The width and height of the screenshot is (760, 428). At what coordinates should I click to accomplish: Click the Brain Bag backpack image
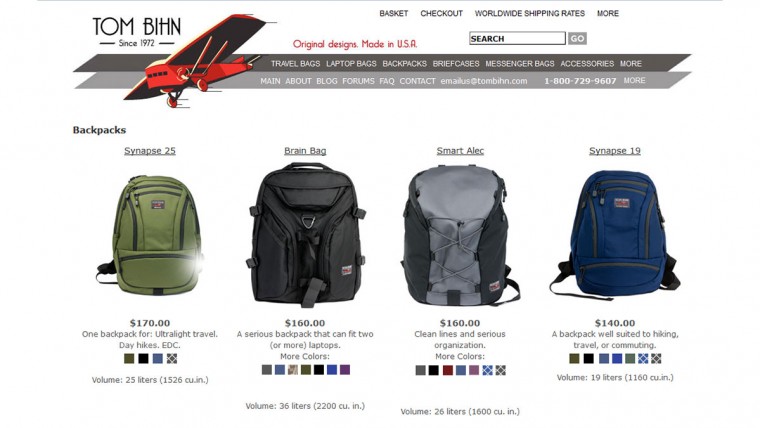click(x=305, y=235)
